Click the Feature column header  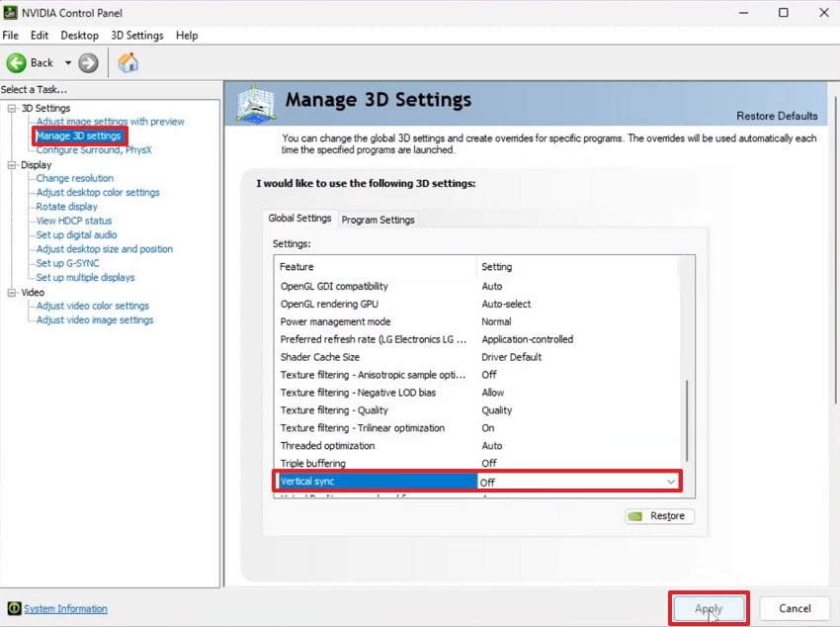(x=376, y=266)
